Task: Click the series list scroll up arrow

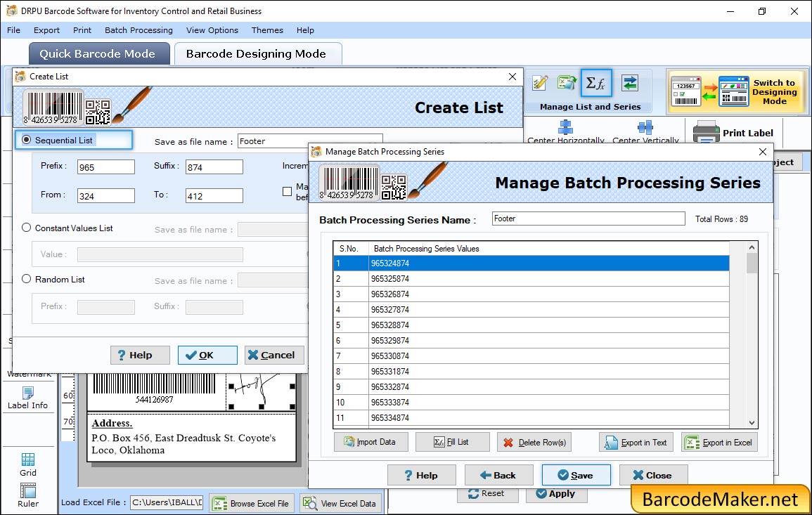Action: click(x=752, y=248)
